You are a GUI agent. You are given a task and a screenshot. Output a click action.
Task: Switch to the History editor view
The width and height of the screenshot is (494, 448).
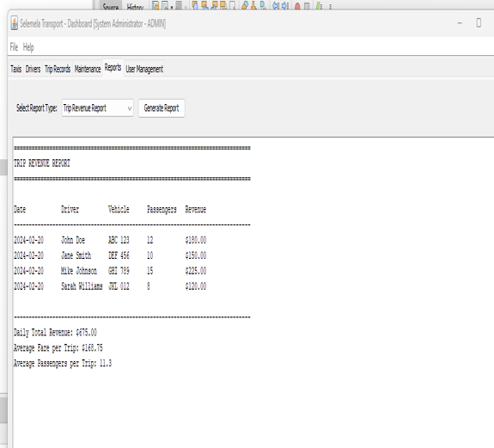click(135, 6)
